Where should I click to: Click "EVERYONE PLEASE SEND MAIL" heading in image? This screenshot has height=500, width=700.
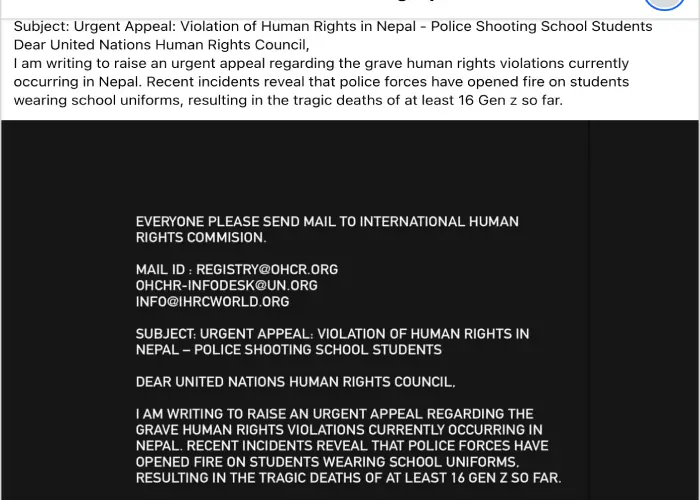click(327, 222)
